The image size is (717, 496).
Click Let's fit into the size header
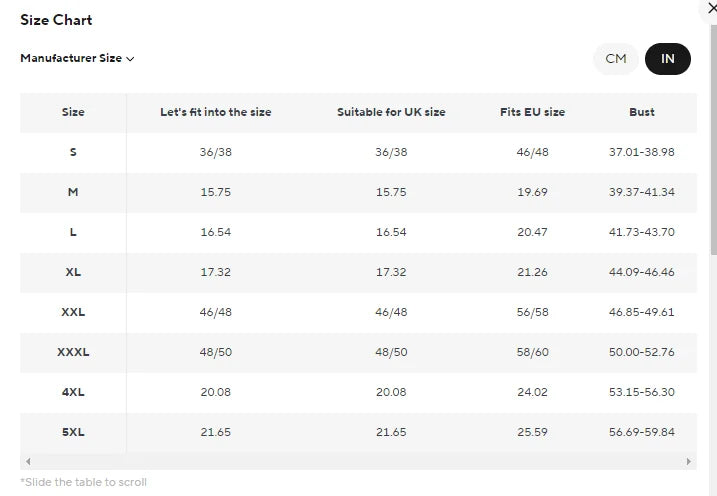pos(215,112)
